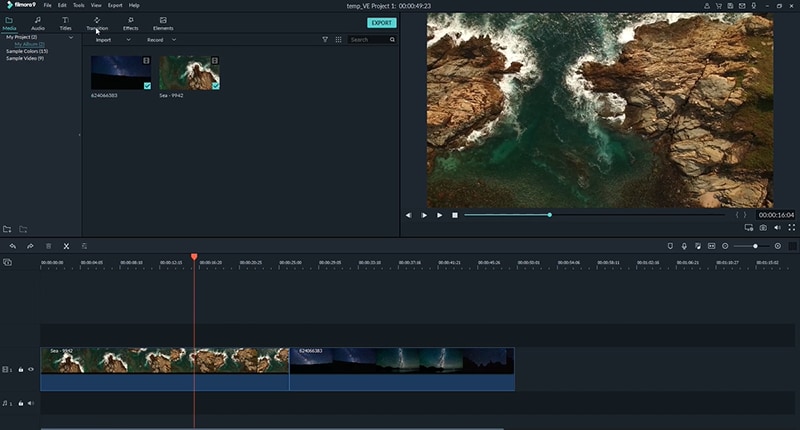Image resolution: width=800 pixels, height=430 pixels.
Task: Click the search magnifier icon
Action: pos(392,39)
